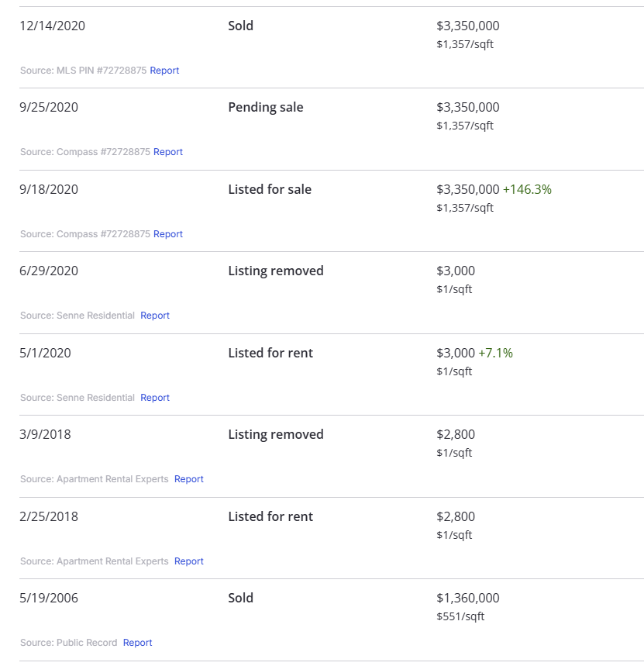The image size is (644, 666).
Task: Click Report for the 2/25/2018 rent listing
Action: coord(189,561)
